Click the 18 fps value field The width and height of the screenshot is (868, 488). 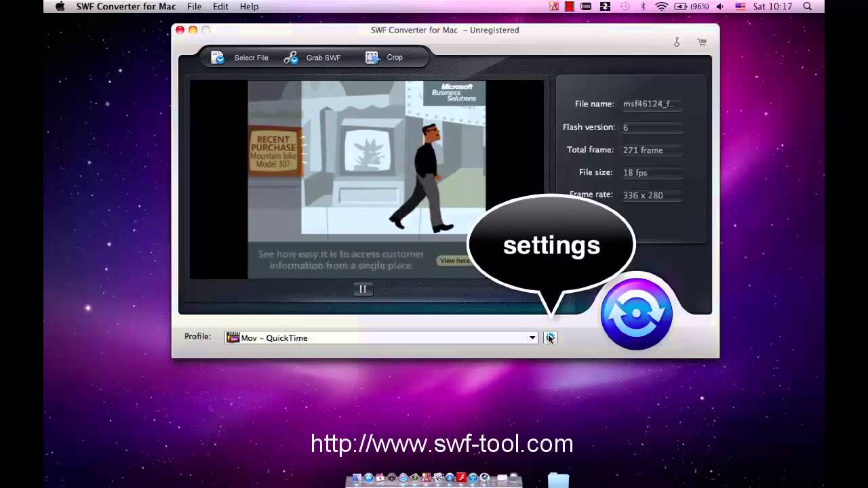pyautogui.click(x=652, y=173)
